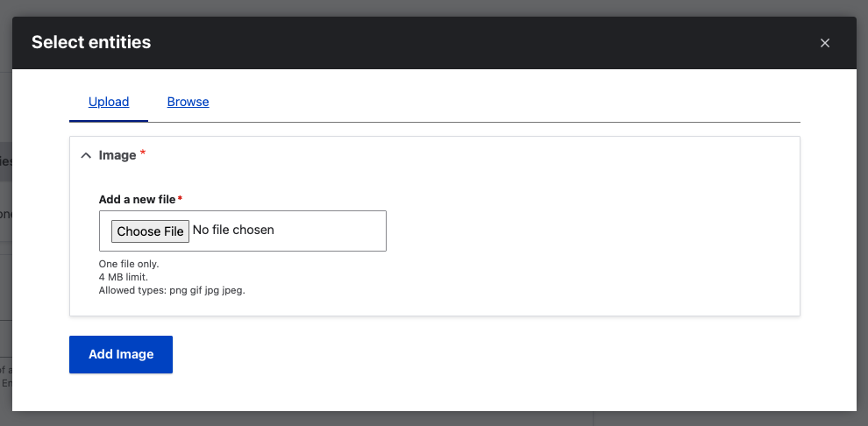Viewport: 868px width, 426px height.
Task: Click the Add Image button
Action: coord(121,354)
